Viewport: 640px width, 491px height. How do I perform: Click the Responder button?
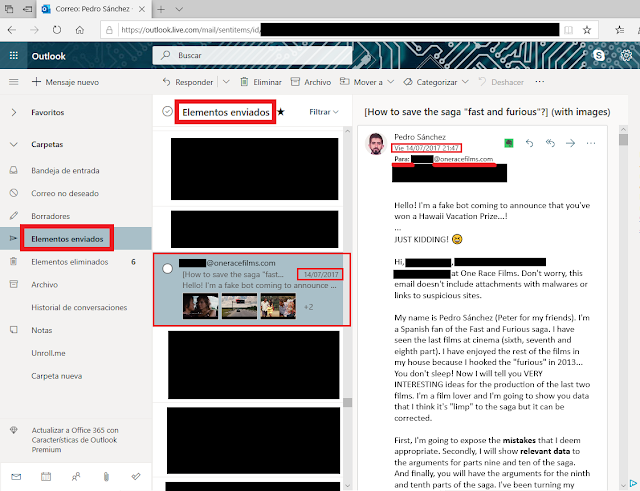[x=188, y=82]
